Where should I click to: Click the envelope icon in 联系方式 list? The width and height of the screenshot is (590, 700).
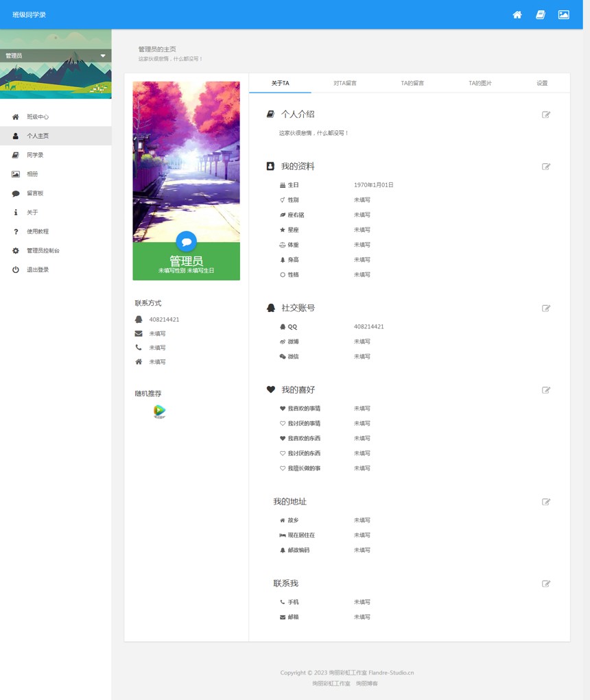139,333
